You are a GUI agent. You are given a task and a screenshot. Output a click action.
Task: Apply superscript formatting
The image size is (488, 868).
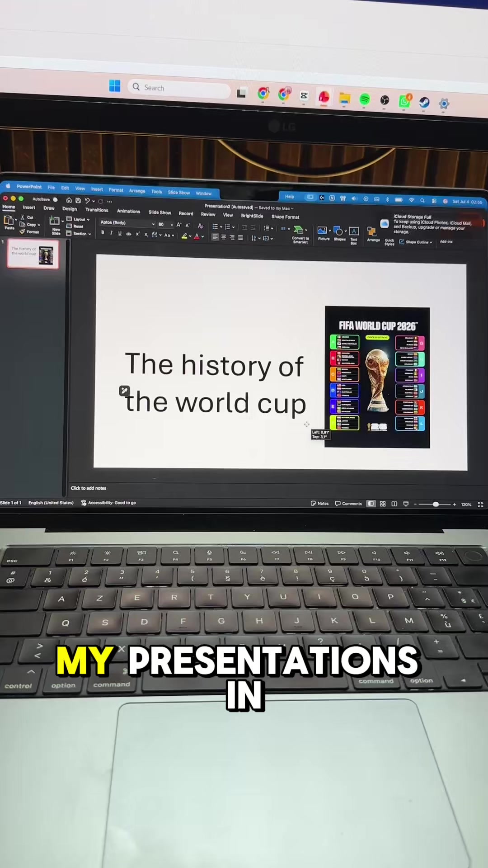tap(138, 234)
